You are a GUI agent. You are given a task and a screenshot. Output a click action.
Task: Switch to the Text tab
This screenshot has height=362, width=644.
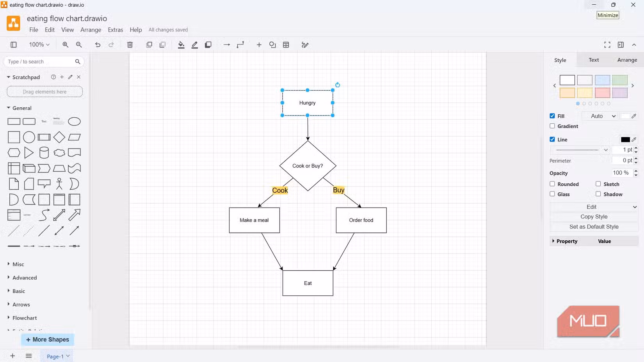point(594,60)
